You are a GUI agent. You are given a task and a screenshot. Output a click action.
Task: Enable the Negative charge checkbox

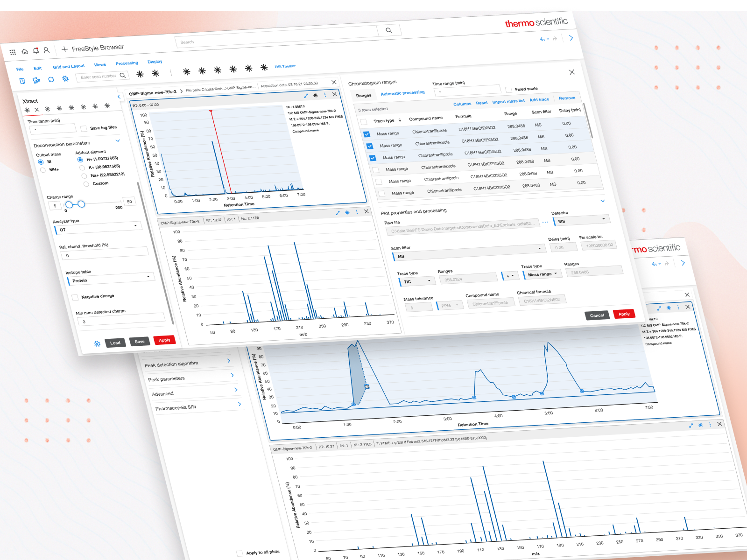tap(75, 297)
